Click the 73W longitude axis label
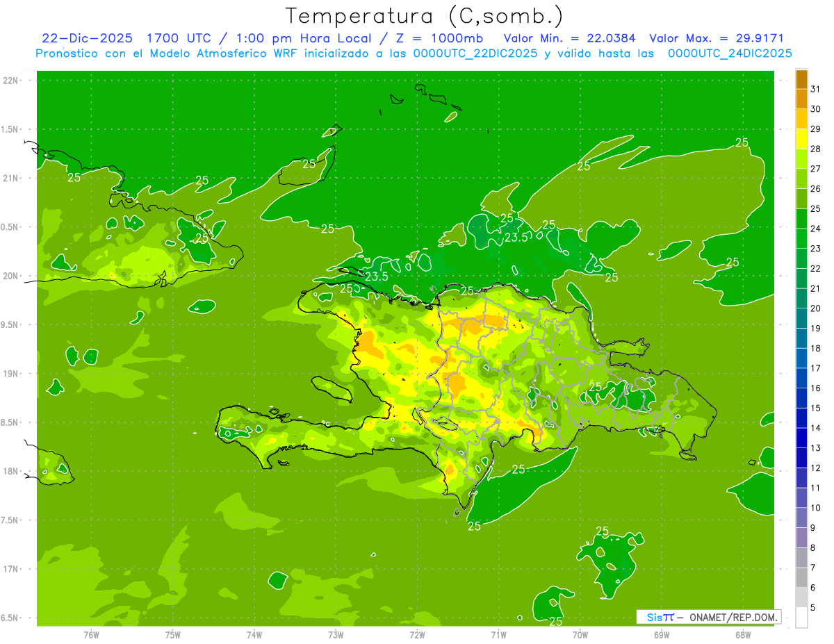Screen dimensions: 834x644 tap(336, 635)
